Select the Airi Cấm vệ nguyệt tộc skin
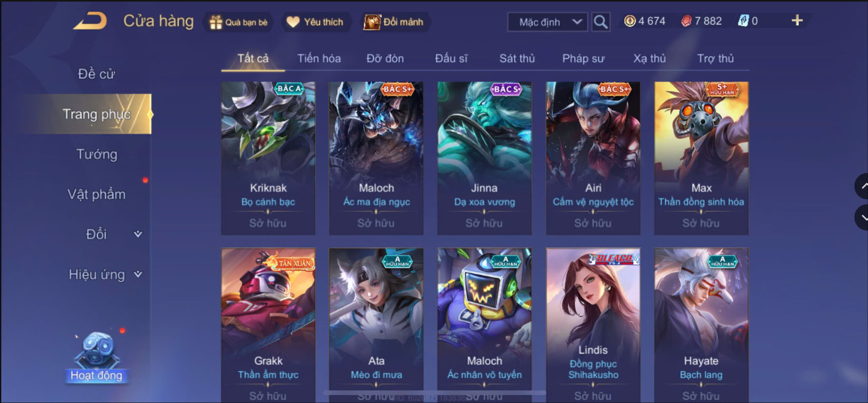This screenshot has width=868, height=403. (x=593, y=158)
